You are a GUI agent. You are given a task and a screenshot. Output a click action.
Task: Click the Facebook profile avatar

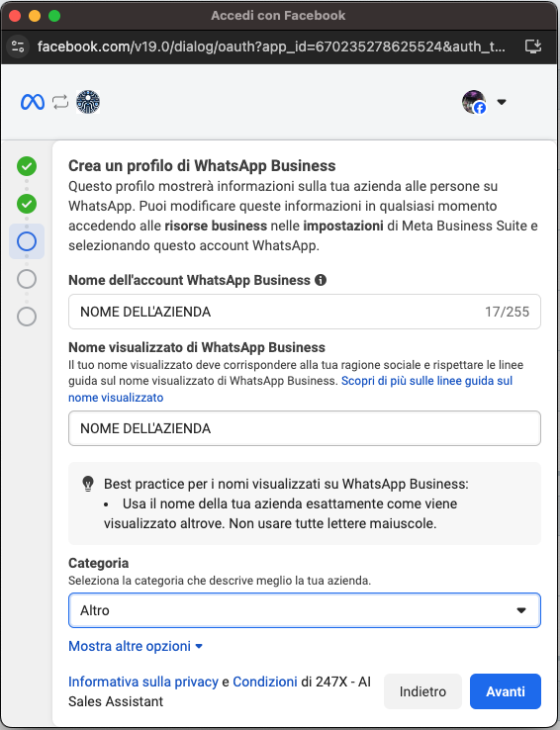click(x=474, y=102)
